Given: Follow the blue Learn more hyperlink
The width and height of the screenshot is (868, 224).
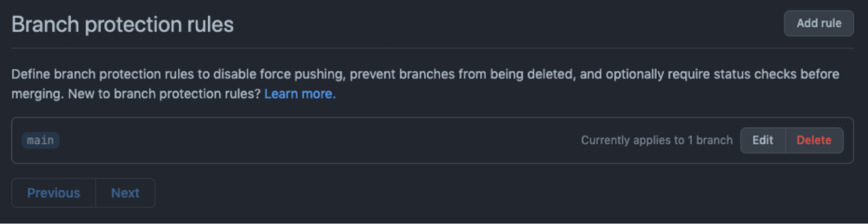Looking at the screenshot, I should point(300,94).
